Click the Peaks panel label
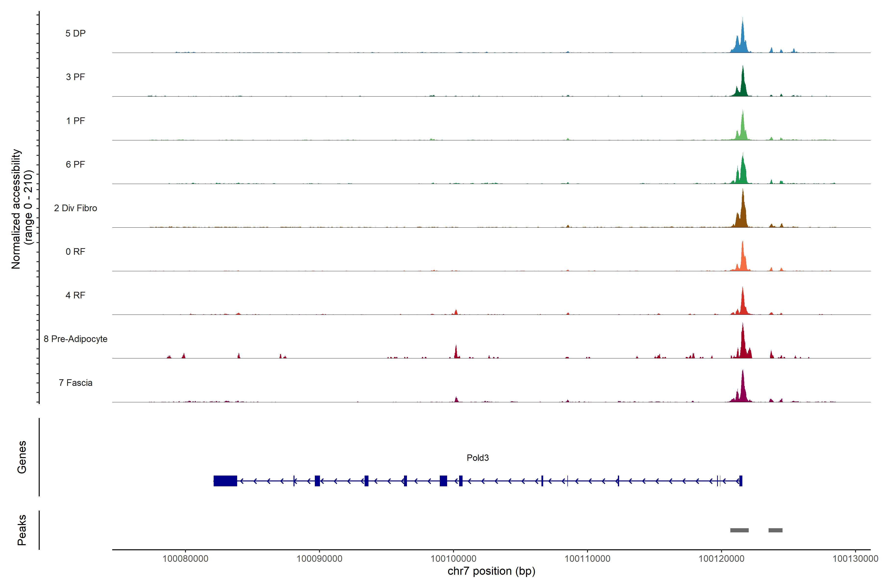 click(x=22, y=530)
